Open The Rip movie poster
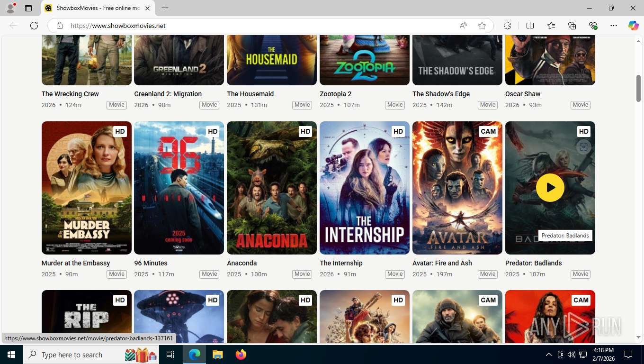The width and height of the screenshot is (644, 364). pyautogui.click(x=87, y=316)
